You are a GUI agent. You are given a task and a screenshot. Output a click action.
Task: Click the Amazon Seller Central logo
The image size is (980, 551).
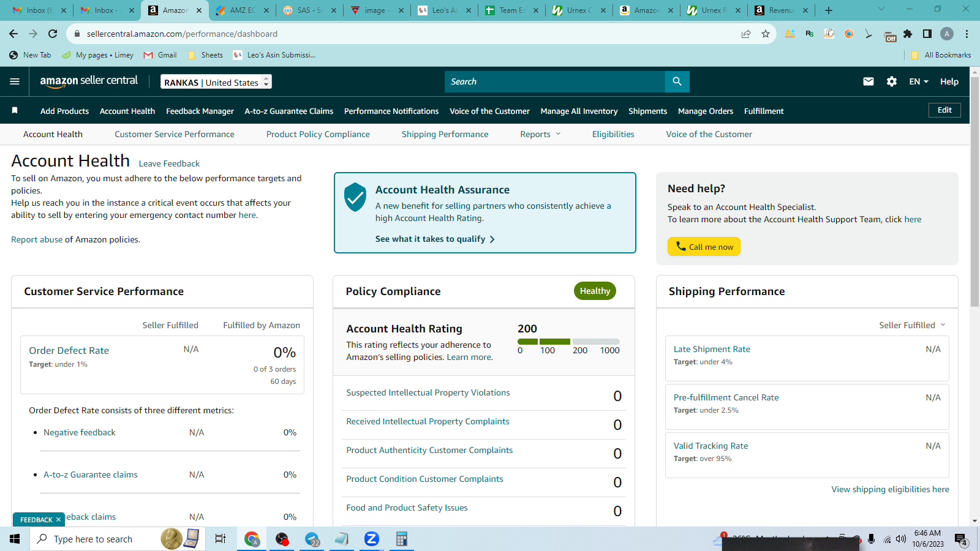(x=89, y=81)
